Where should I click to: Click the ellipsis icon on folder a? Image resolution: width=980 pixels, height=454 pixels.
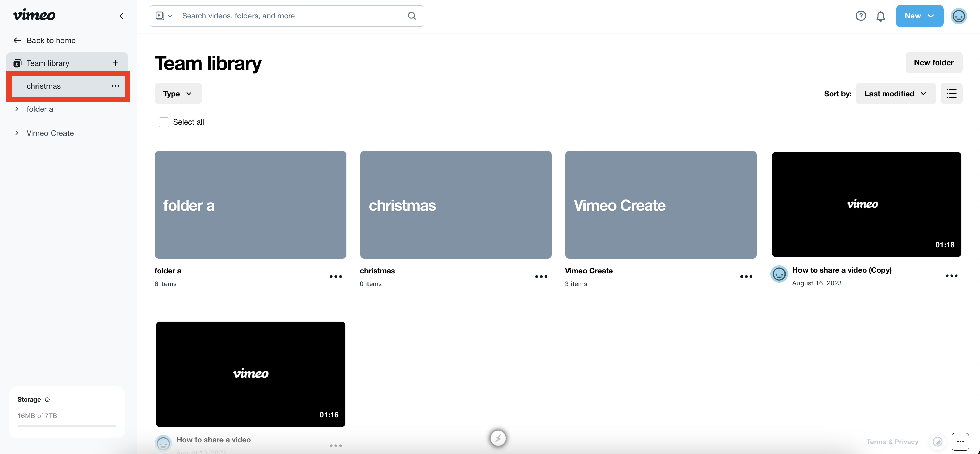336,276
